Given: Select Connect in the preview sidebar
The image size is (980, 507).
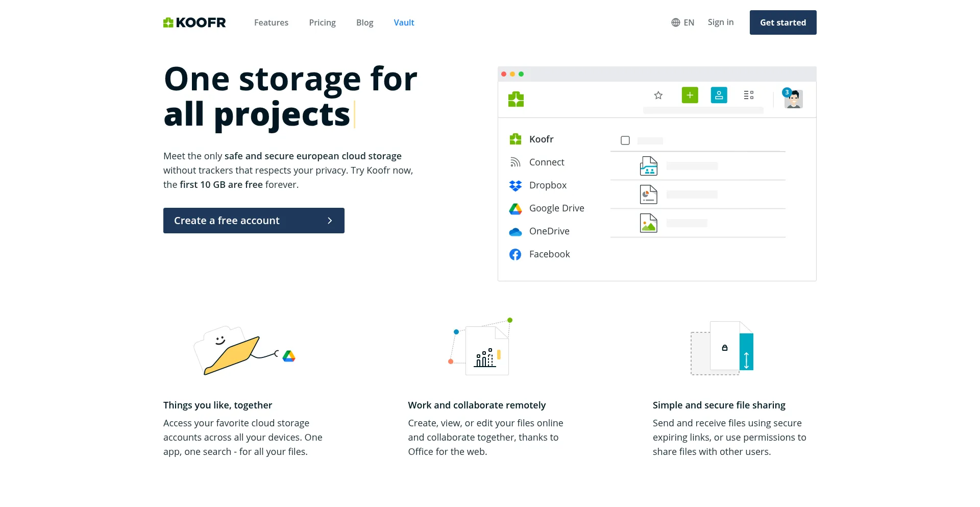Looking at the screenshot, I should [x=536, y=162].
